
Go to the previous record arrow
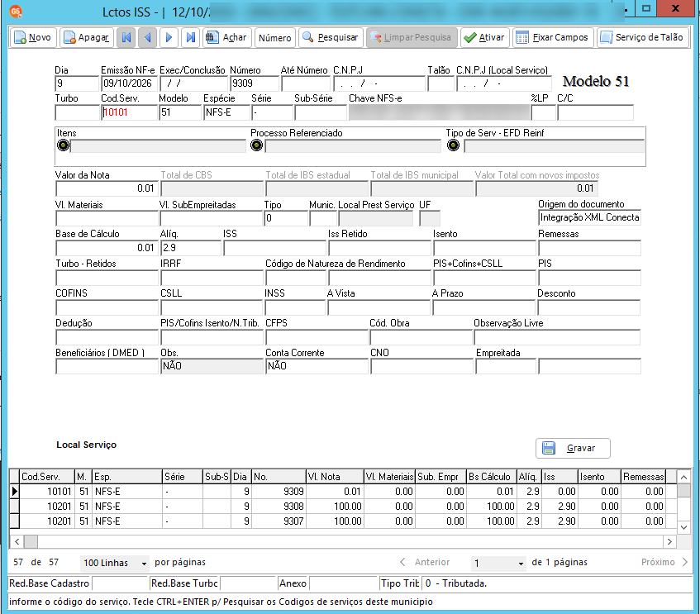147,37
